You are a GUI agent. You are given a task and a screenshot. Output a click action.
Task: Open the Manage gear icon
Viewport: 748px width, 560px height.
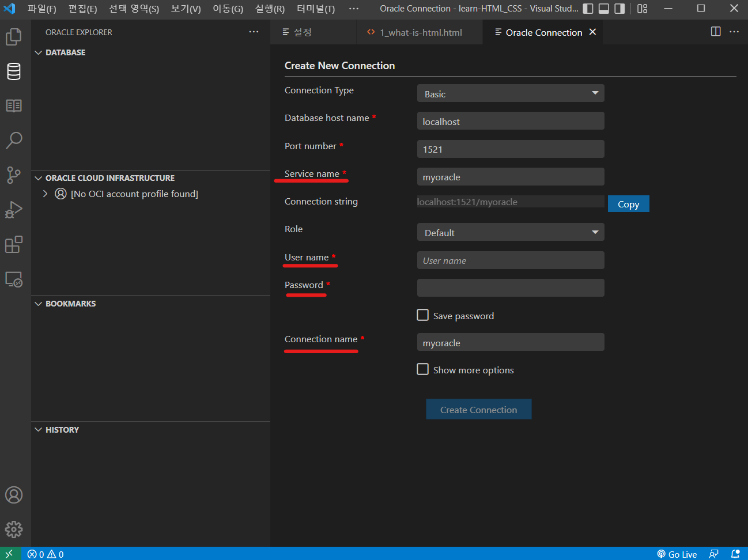pos(14,529)
